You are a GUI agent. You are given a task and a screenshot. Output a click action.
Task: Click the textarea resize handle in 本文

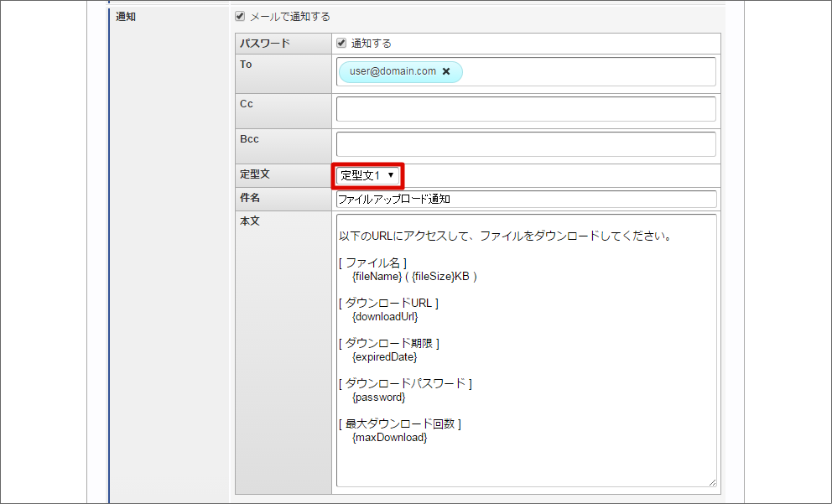[712, 482]
